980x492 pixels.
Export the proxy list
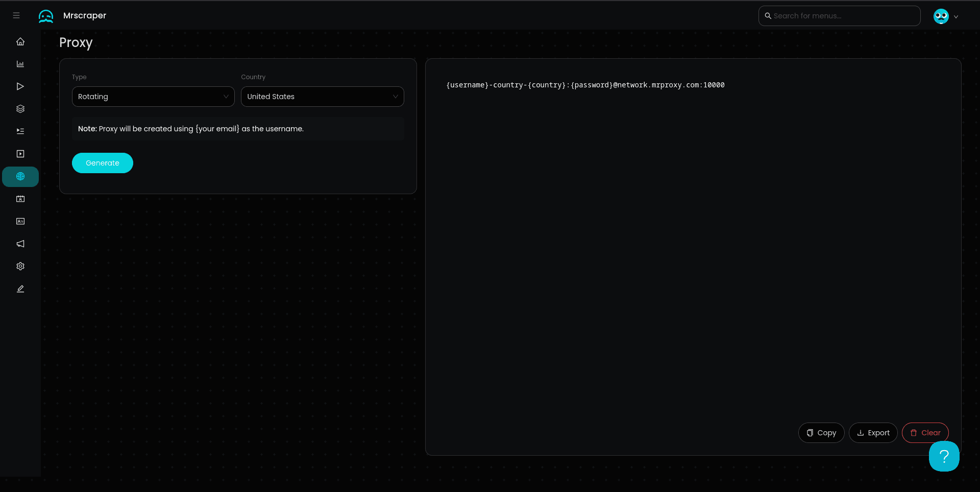873,433
